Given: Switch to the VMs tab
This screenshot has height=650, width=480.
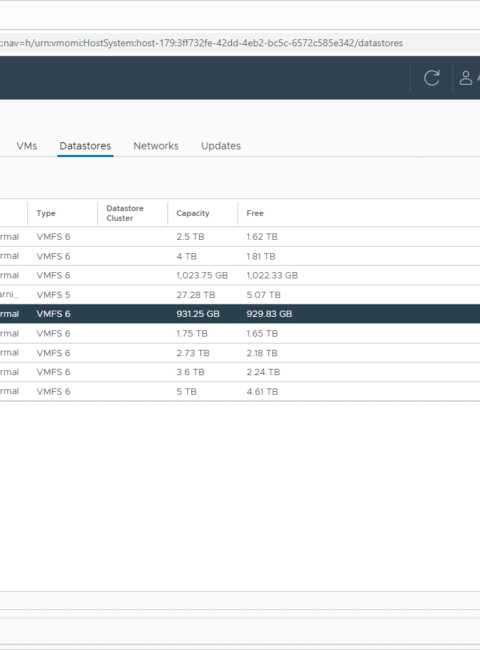Looking at the screenshot, I should click(x=27, y=146).
